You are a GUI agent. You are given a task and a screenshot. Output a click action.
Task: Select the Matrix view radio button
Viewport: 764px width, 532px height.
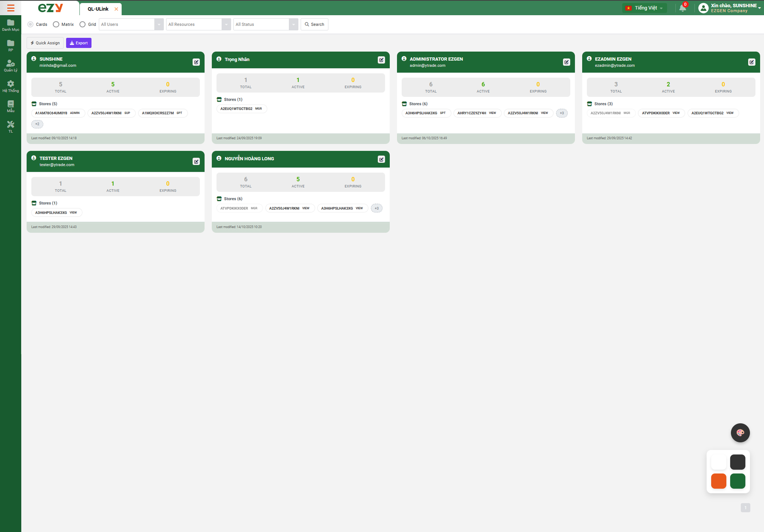[x=56, y=24]
